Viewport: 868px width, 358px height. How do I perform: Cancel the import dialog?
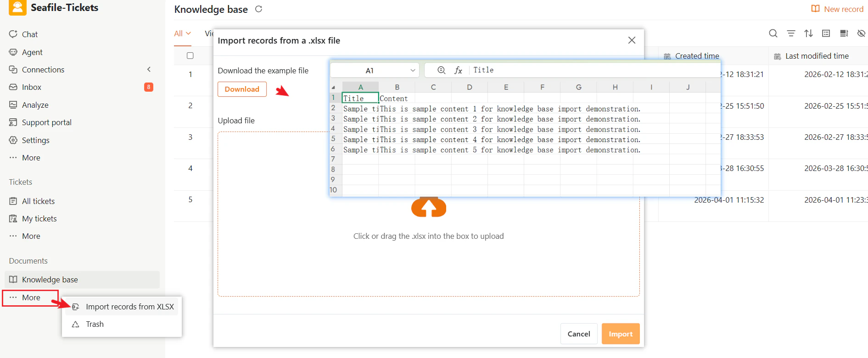tap(579, 334)
